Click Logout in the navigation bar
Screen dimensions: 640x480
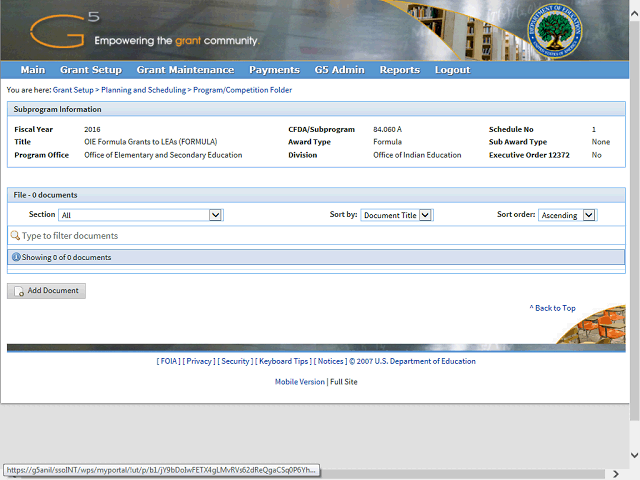click(452, 70)
